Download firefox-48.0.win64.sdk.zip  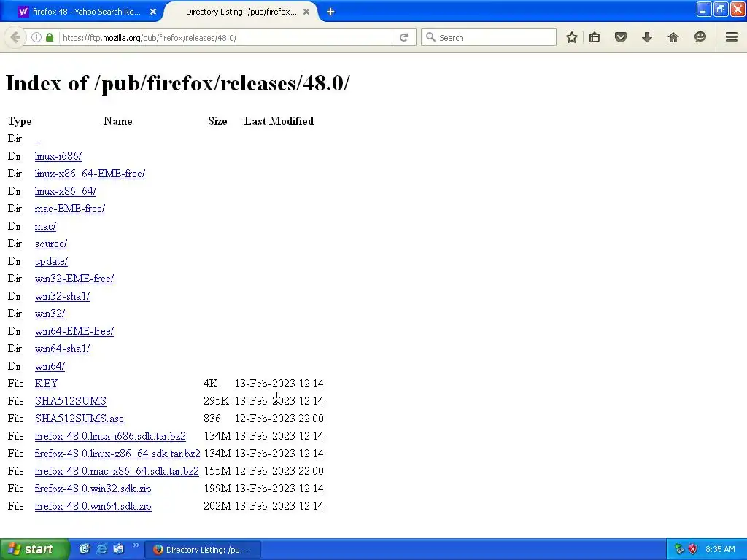click(x=93, y=506)
